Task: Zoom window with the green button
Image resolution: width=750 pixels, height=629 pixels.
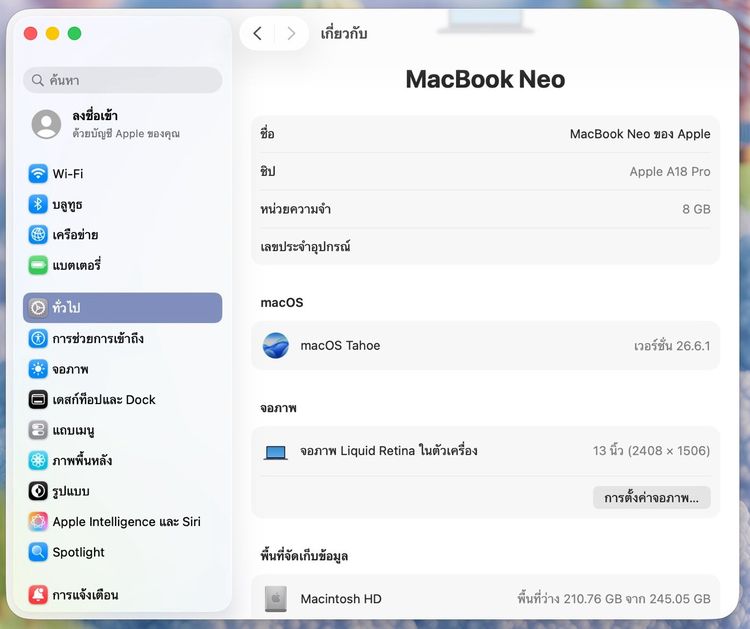Action: pos(75,33)
